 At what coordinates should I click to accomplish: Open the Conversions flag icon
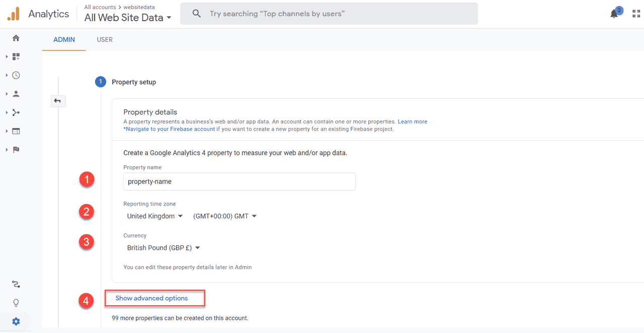coord(16,150)
